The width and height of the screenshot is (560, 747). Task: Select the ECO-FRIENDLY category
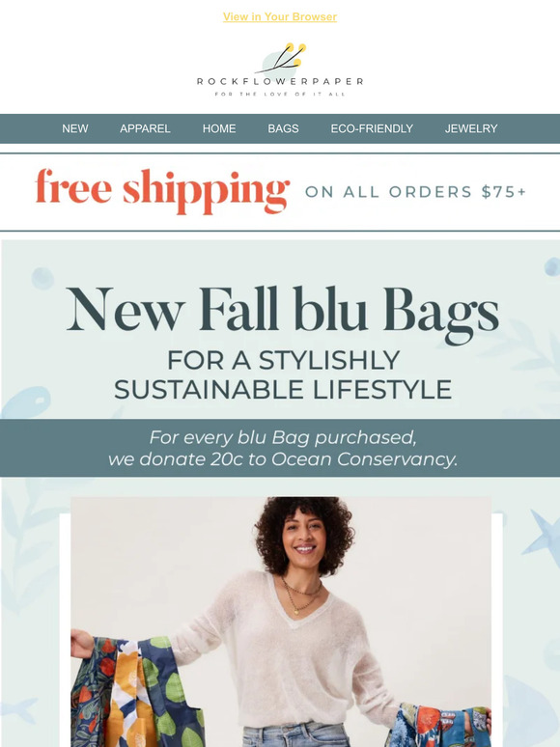[x=372, y=128]
